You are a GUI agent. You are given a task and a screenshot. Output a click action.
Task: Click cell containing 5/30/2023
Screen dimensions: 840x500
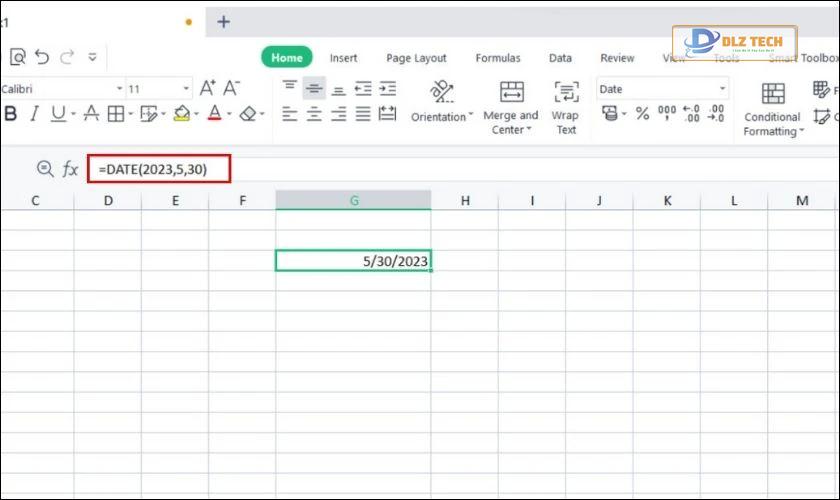coord(354,260)
